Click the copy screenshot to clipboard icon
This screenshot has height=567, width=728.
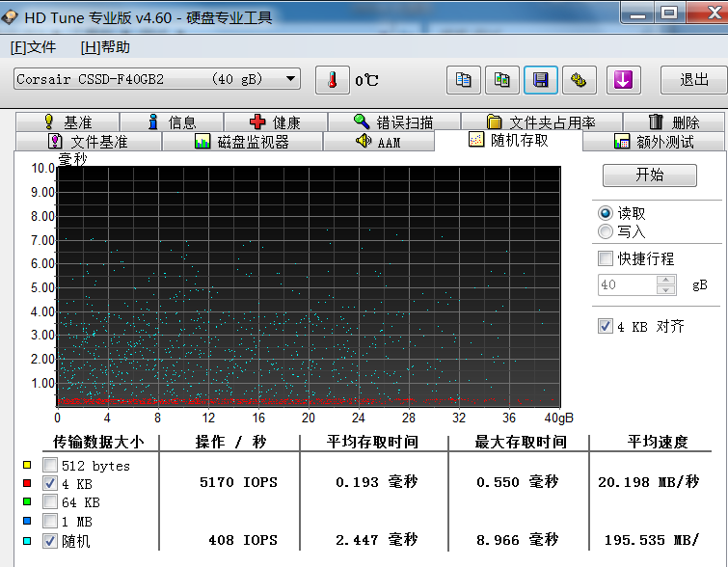(x=501, y=80)
